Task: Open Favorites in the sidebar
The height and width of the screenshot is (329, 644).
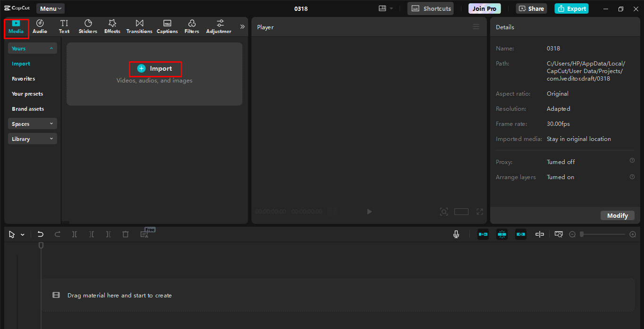Action: tap(24, 79)
